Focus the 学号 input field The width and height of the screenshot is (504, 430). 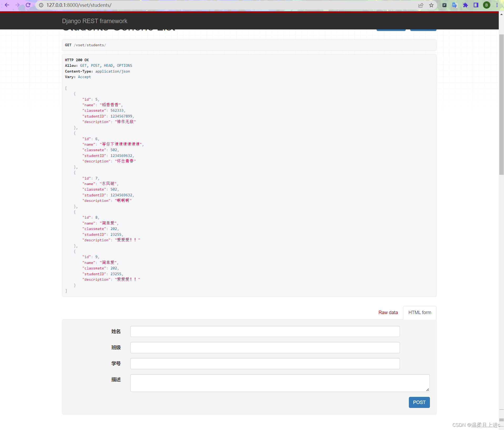265,364
